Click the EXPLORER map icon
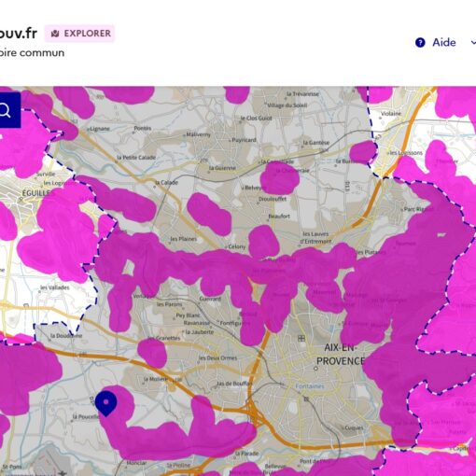 click(55, 34)
